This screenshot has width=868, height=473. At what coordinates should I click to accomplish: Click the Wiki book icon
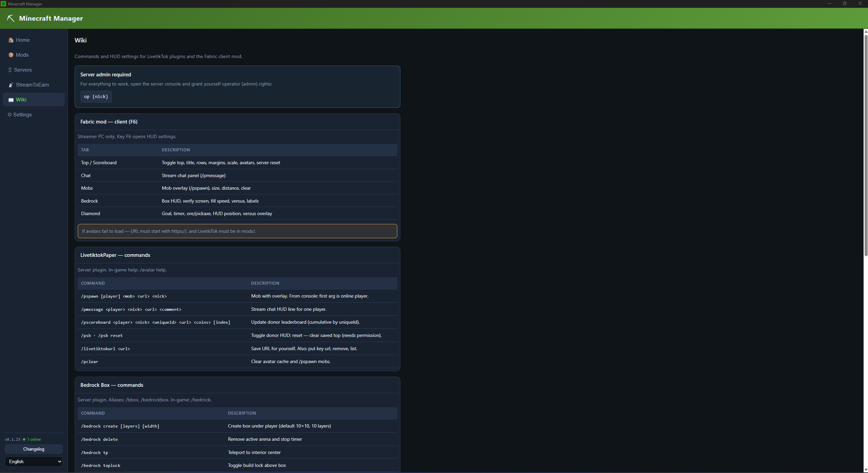coord(11,100)
